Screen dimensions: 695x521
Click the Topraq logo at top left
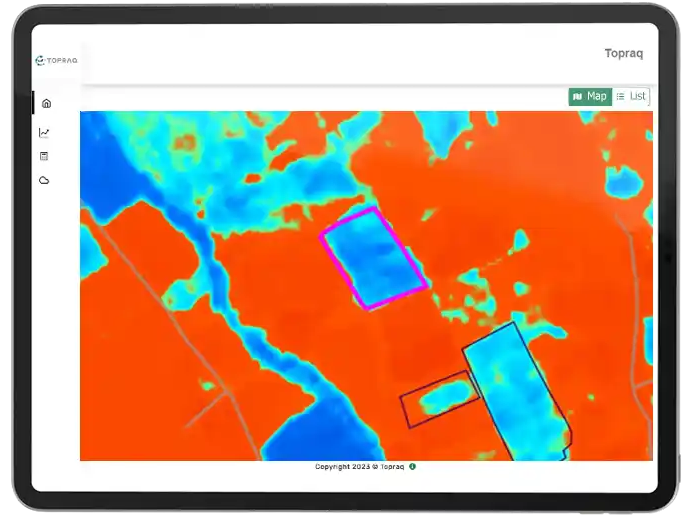coord(57,60)
